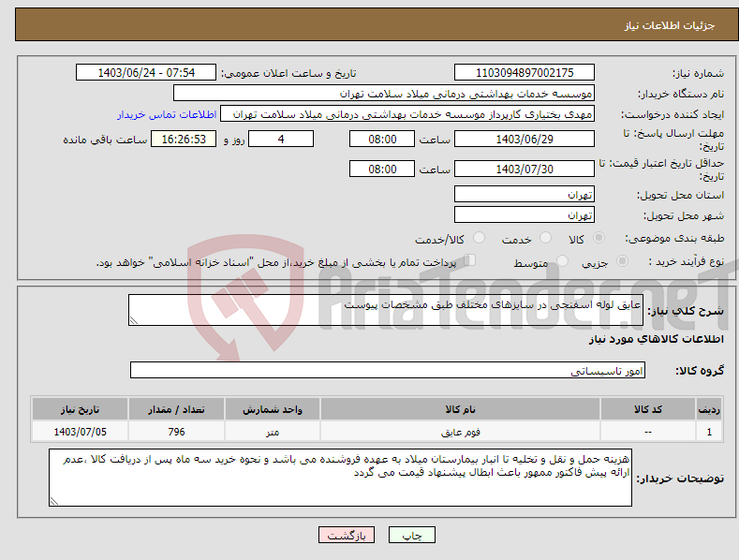Screen dimensions: 739x560
Task: Click the announcement date field 1403/06/24 - 07:54
Action: 146,73
